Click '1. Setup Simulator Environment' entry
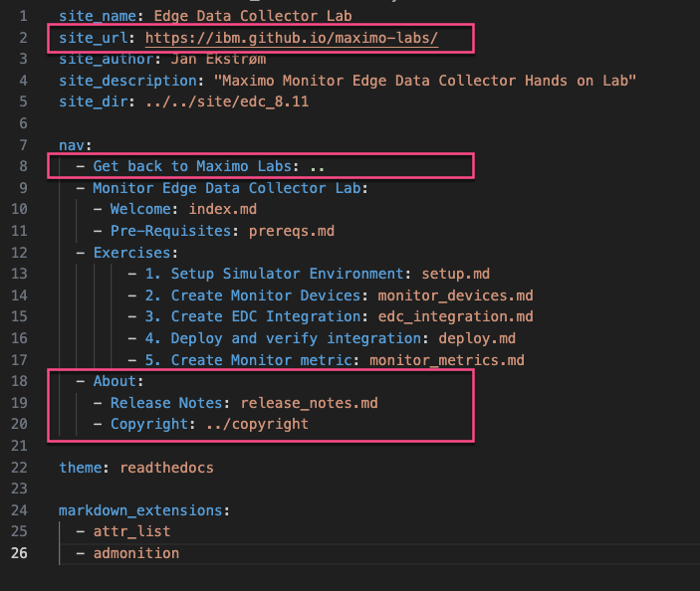700x591 pixels. 274,274
